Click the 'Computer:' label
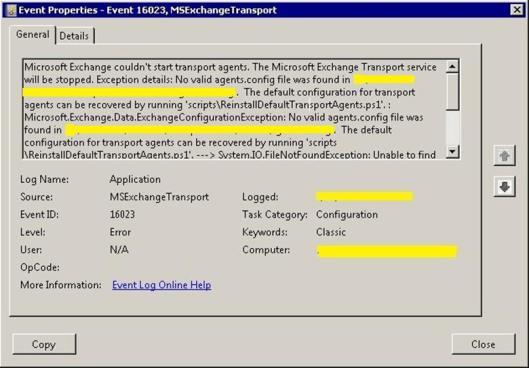529x368 pixels. tap(266, 250)
